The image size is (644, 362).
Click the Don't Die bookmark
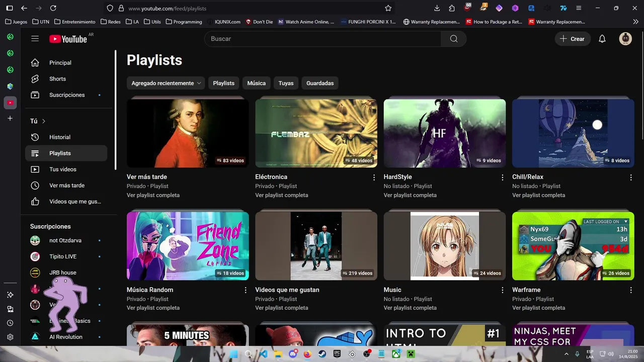(x=259, y=22)
